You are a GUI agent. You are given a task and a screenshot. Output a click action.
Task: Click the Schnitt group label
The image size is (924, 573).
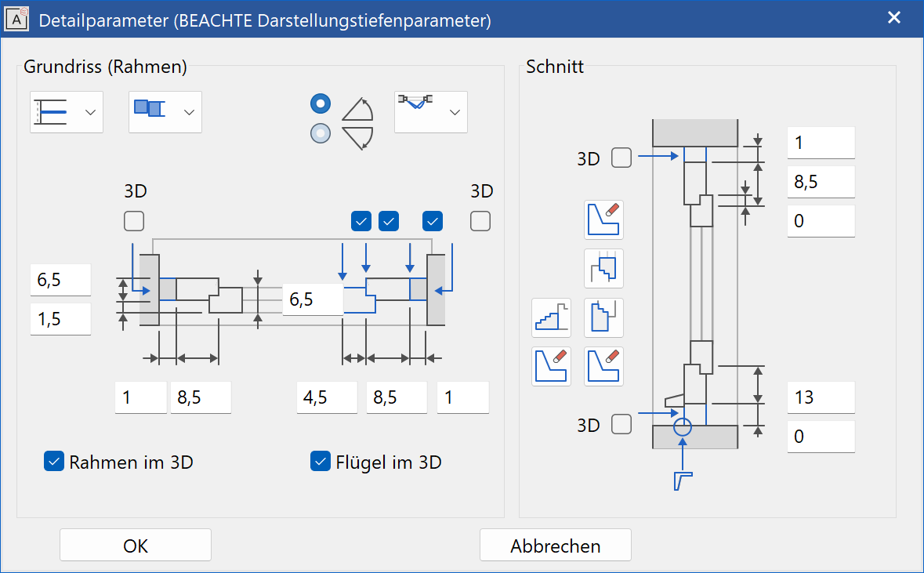click(555, 67)
